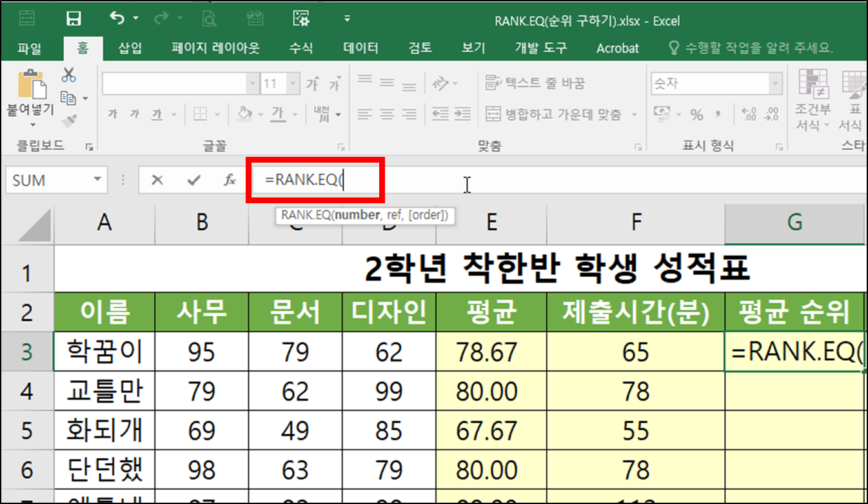Increase decimal places

pos(750,115)
